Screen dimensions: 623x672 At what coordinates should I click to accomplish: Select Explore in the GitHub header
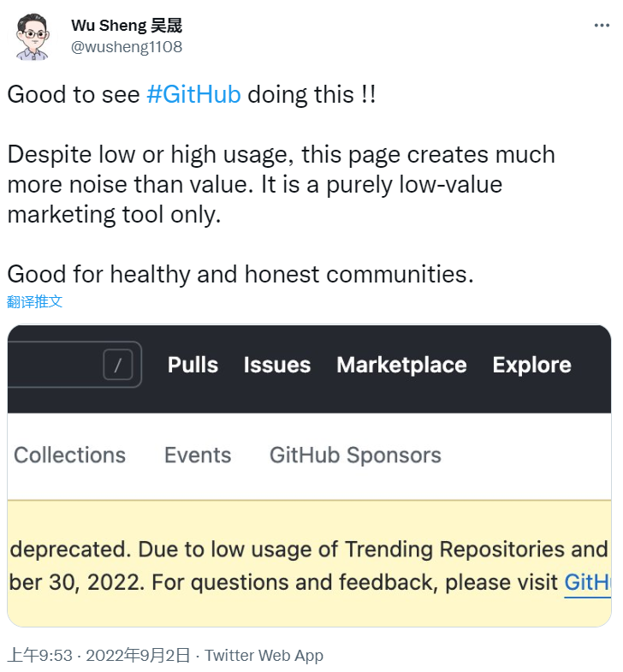[531, 366]
